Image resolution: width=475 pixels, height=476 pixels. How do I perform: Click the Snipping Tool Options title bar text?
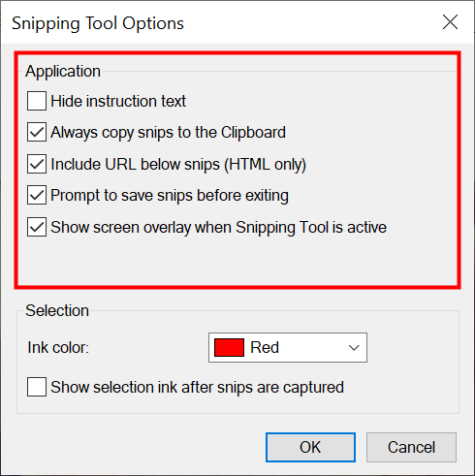[98, 23]
